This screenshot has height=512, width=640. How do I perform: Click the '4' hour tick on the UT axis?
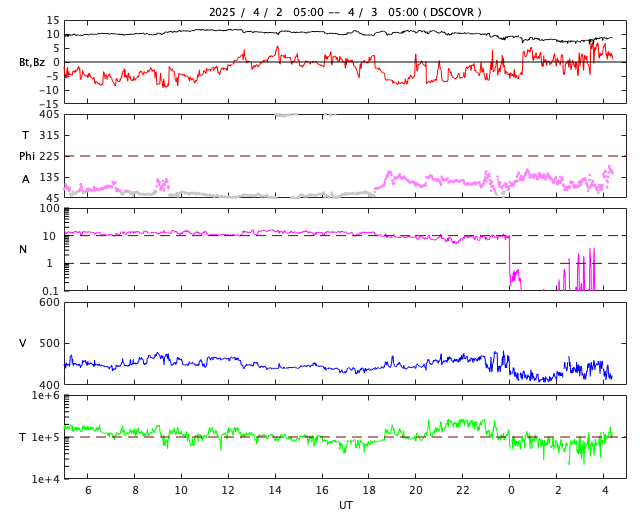(x=605, y=490)
